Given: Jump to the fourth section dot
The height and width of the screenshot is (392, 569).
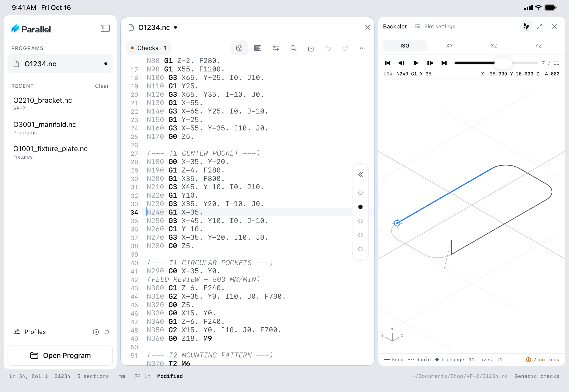Looking at the screenshot, I should [360, 235].
